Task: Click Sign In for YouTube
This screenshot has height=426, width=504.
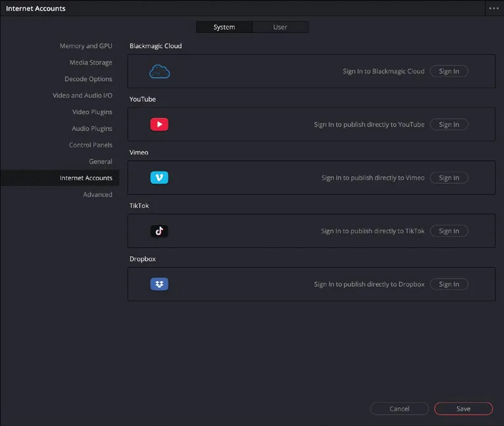Action: pyautogui.click(x=448, y=125)
